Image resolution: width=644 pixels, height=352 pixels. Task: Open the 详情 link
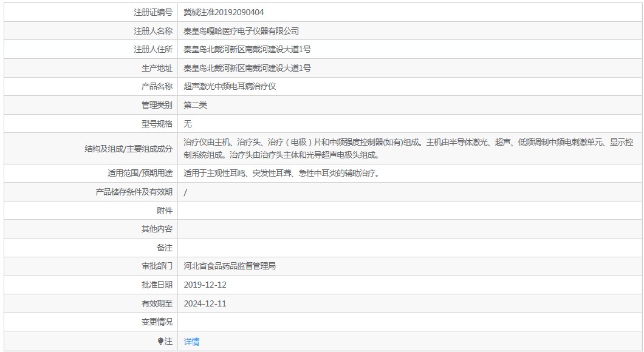[191, 341]
